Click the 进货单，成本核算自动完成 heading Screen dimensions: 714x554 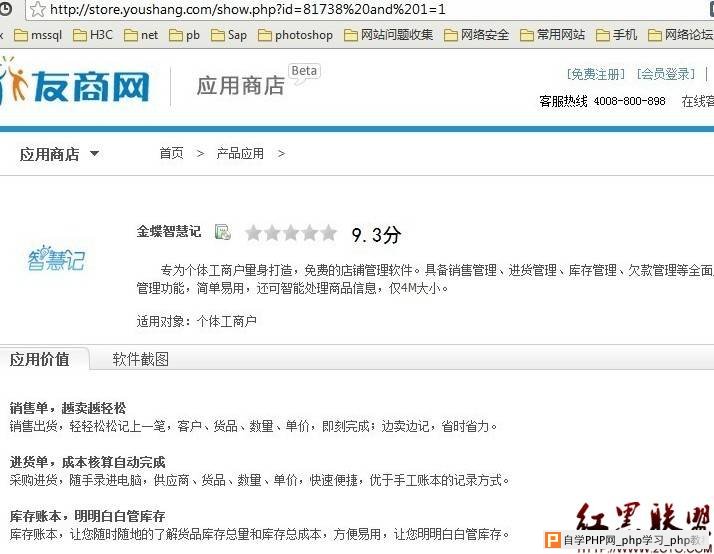point(87,462)
